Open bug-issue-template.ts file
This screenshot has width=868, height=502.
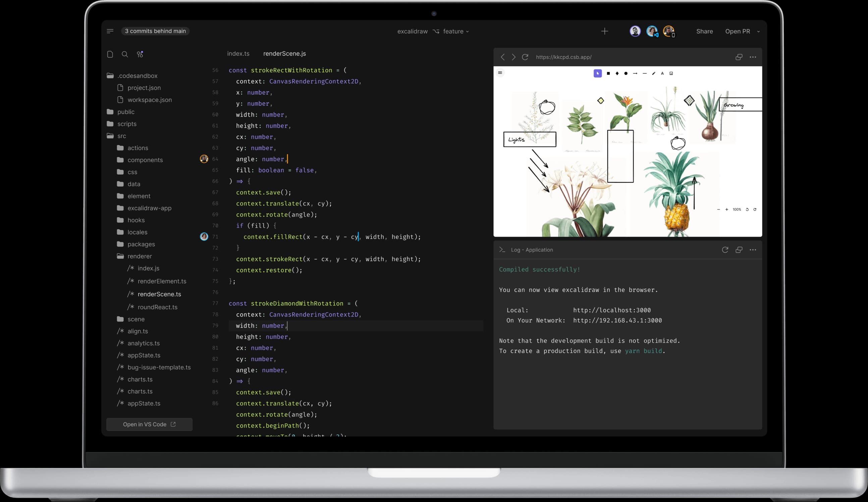[x=154, y=367]
